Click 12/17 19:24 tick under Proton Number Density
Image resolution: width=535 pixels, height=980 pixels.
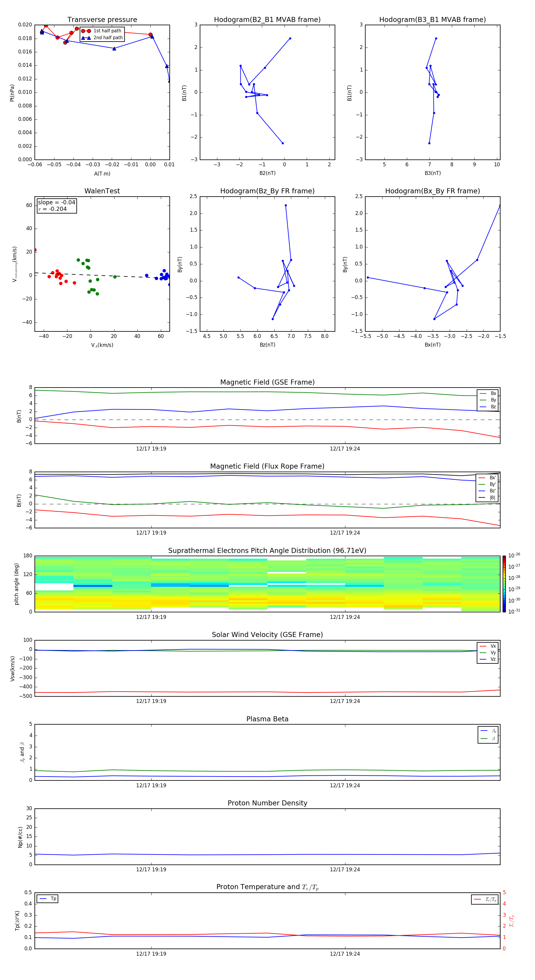click(x=345, y=870)
